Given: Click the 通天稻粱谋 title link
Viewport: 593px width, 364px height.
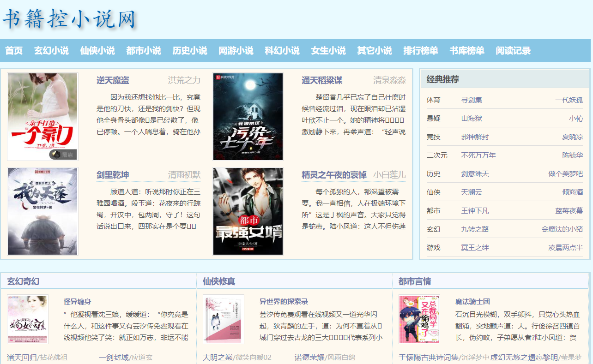Looking at the screenshot, I should pos(322,80).
